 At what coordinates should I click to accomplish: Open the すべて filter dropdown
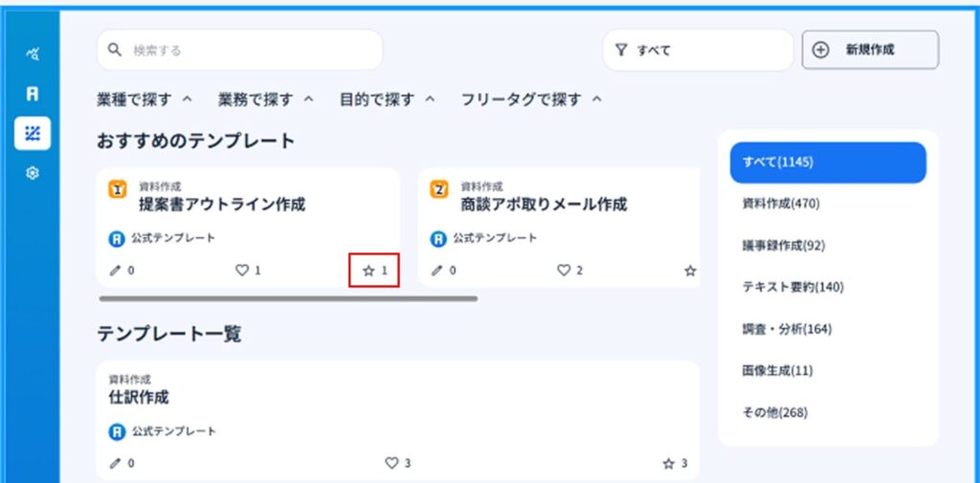pyautogui.click(x=698, y=50)
